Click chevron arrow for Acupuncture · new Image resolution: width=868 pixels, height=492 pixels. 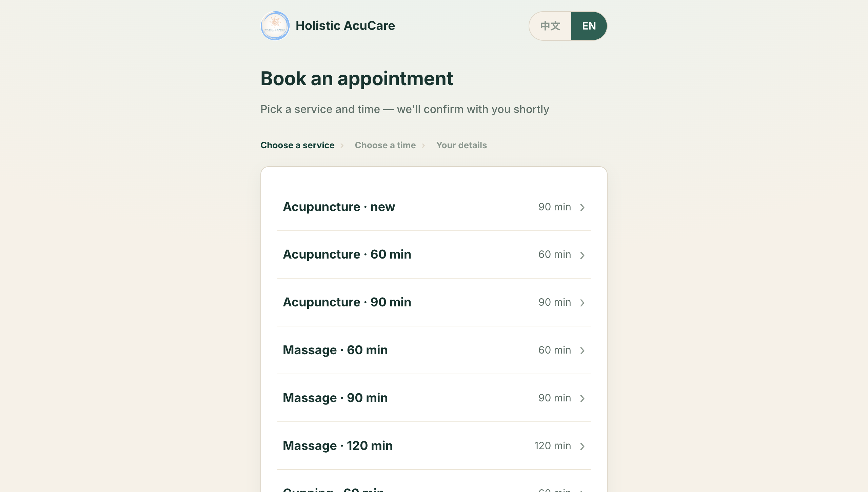click(x=582, y=207)
